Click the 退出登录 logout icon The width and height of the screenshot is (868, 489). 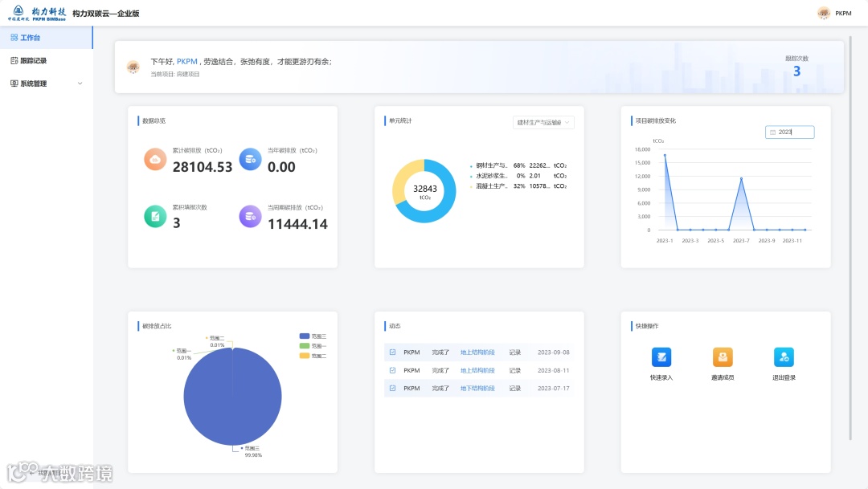coord(784,357)
